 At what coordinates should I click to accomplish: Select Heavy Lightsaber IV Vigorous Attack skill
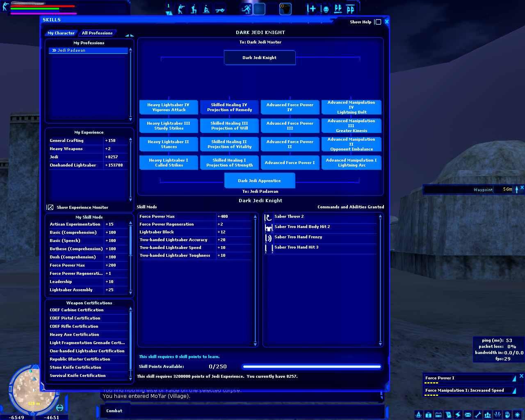[x=169, y=107]
